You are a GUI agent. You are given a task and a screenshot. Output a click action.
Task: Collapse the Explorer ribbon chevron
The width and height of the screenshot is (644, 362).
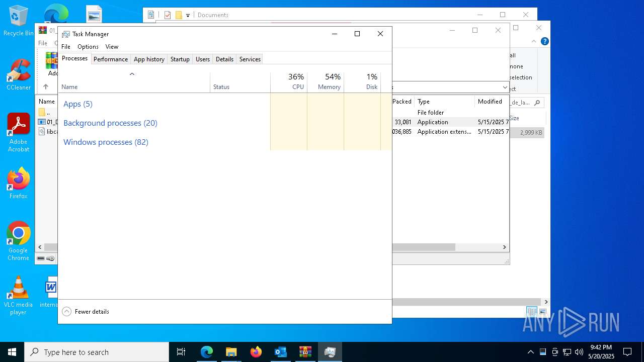(x=534, y=41)
